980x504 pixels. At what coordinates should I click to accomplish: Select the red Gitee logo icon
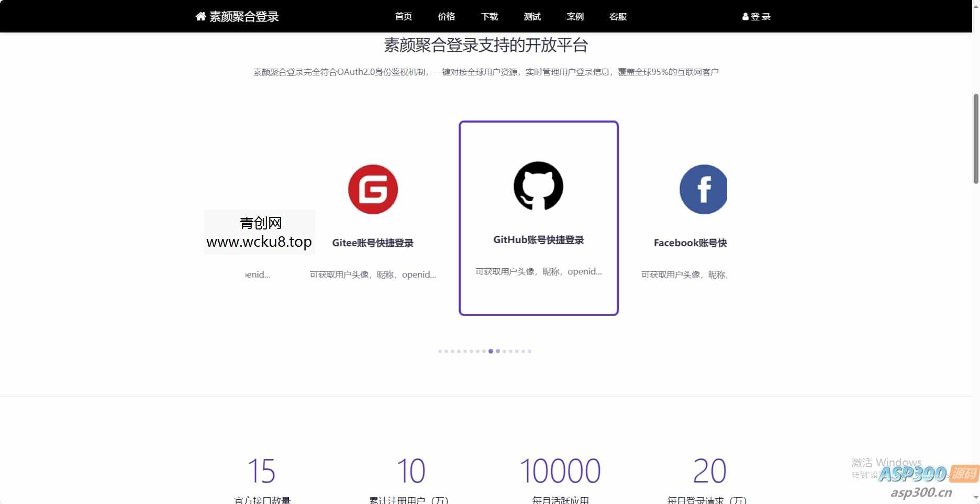(x=372, y=189)
